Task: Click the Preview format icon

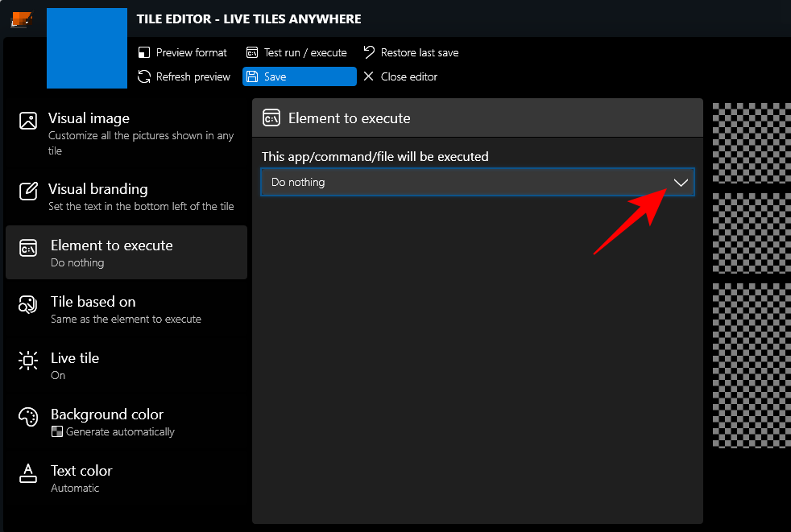Action: (x=144, y=53)
